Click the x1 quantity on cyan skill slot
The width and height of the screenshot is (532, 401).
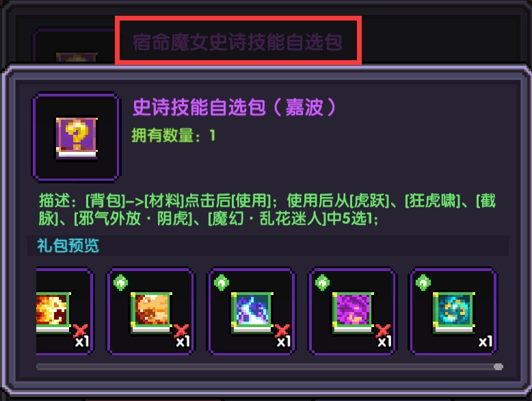coord(486,341)
